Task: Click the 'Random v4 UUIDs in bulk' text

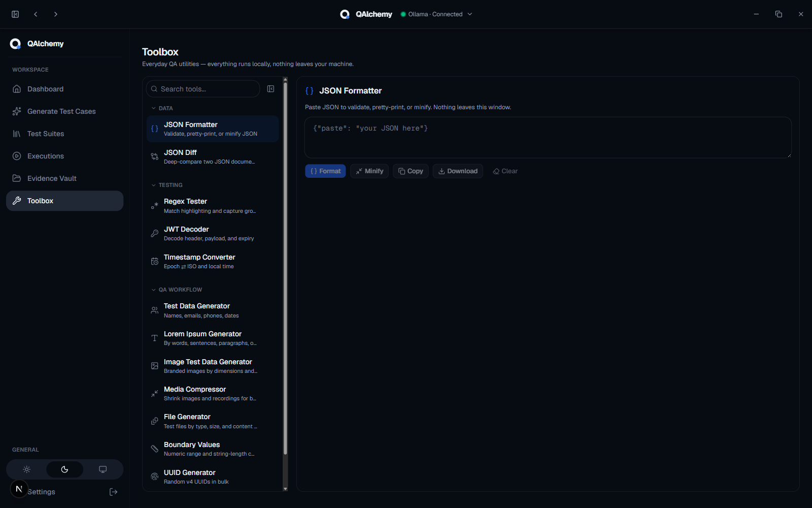Action: pos(196,482)
